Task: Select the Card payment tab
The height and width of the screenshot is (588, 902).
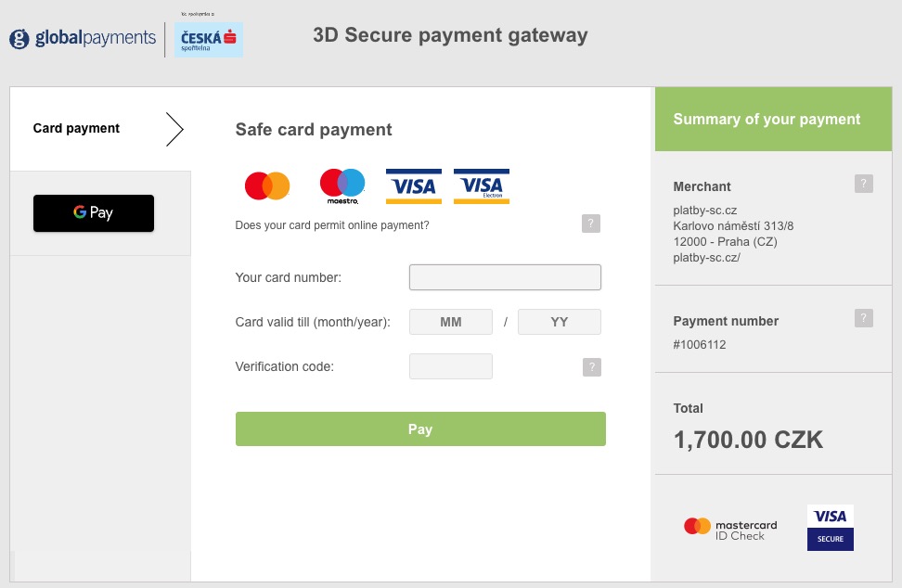Action: (76, 129)
